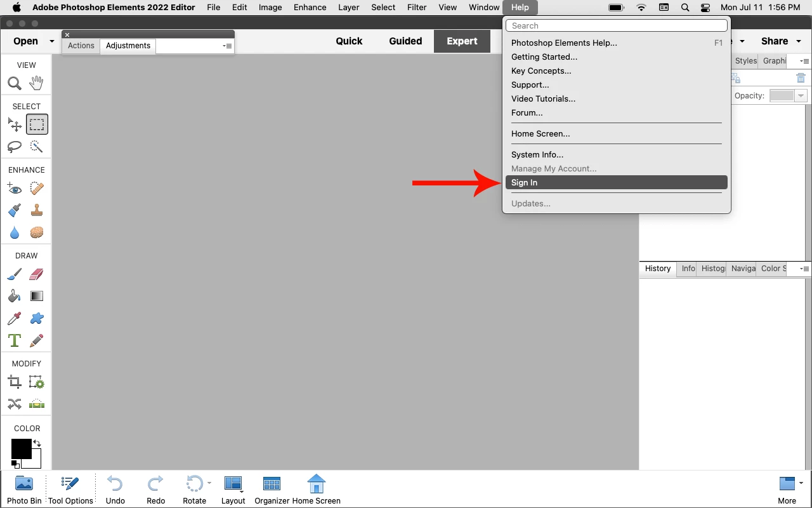Switch to Quick mode

point(349,41)
